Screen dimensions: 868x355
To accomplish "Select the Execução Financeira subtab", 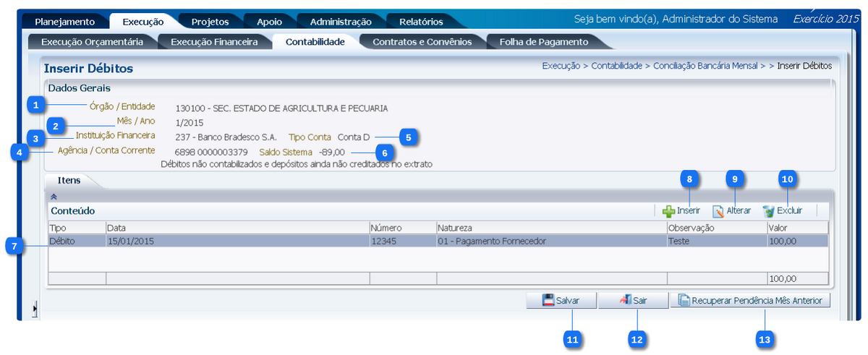I will (214, 42).
